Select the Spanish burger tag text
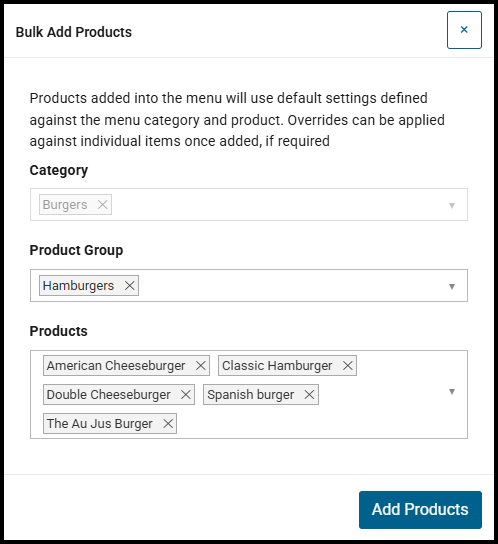This screenshot has height=544, width=498. coord(251,394)
